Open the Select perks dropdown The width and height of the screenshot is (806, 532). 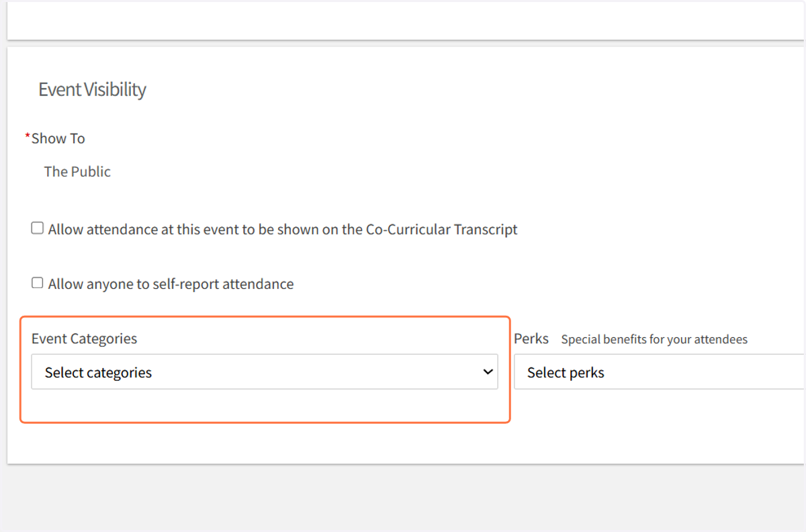[660, 372]
